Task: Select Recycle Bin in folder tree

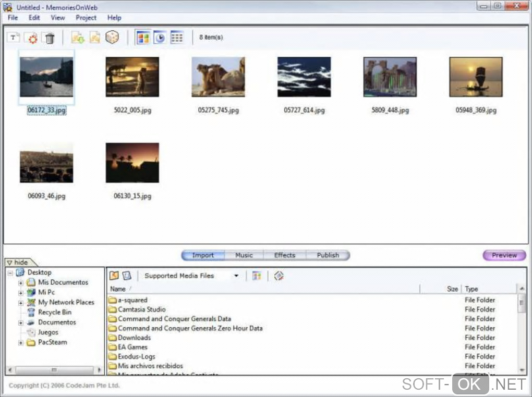Action: point(55,312)
